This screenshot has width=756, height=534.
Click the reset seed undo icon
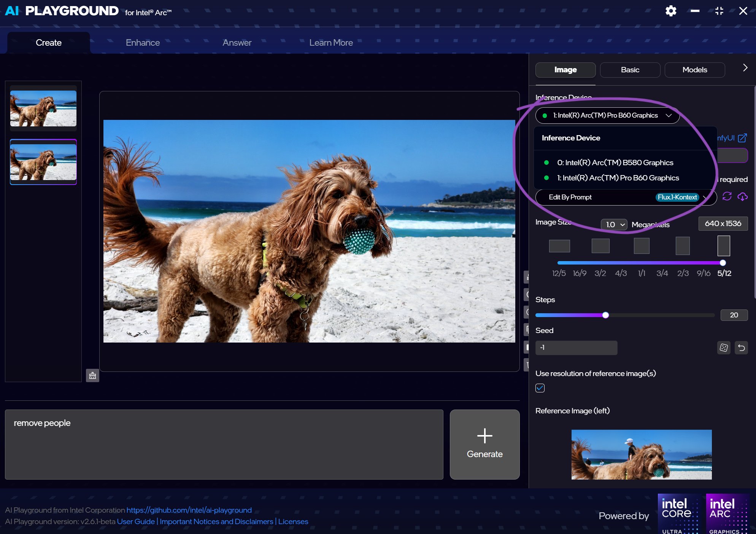[741, 347]
